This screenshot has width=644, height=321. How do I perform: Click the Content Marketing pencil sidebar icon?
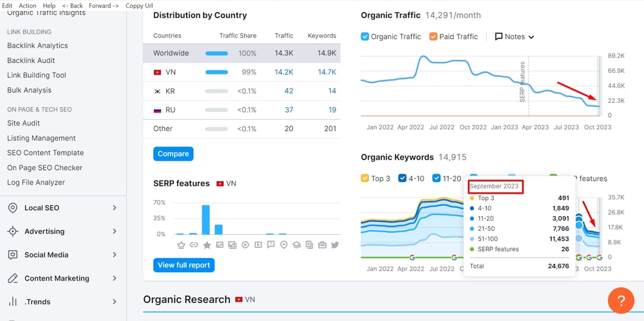coord(13,279)
